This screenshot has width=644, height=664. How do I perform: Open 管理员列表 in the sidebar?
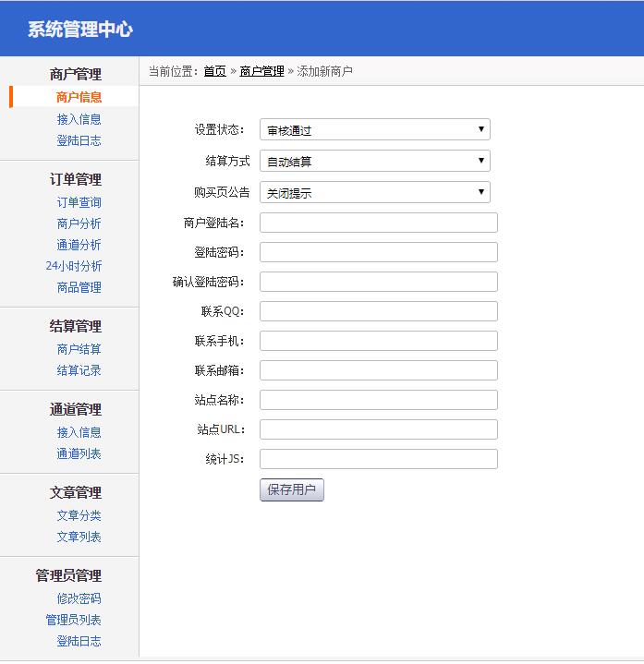point(74,620)
